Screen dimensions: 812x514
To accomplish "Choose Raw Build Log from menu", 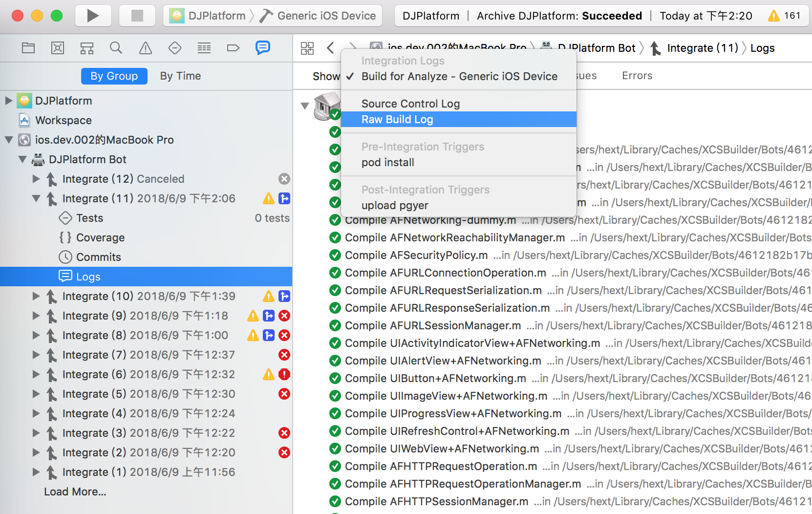I will click(459, 119).
